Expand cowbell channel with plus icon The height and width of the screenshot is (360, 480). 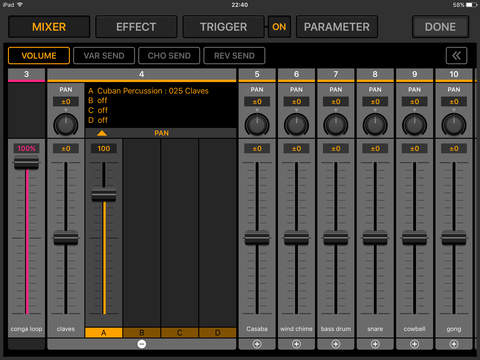tap(414, 344)
